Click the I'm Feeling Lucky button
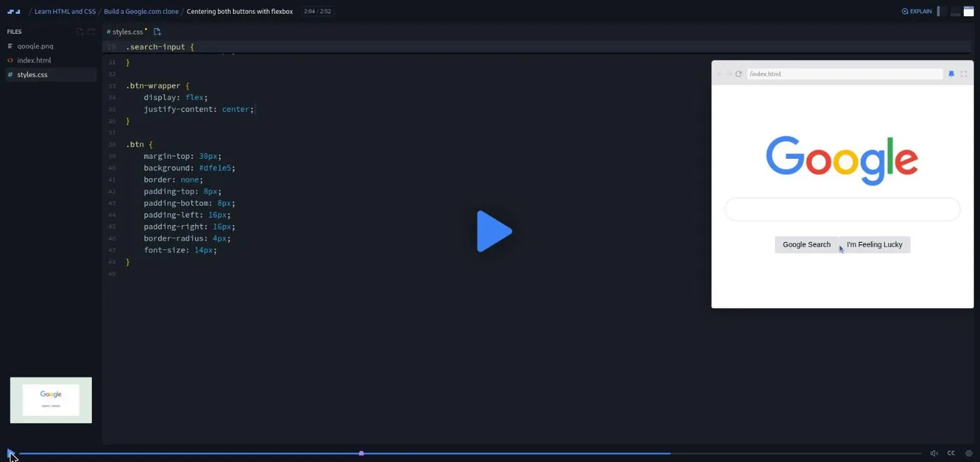 point(874,244)
